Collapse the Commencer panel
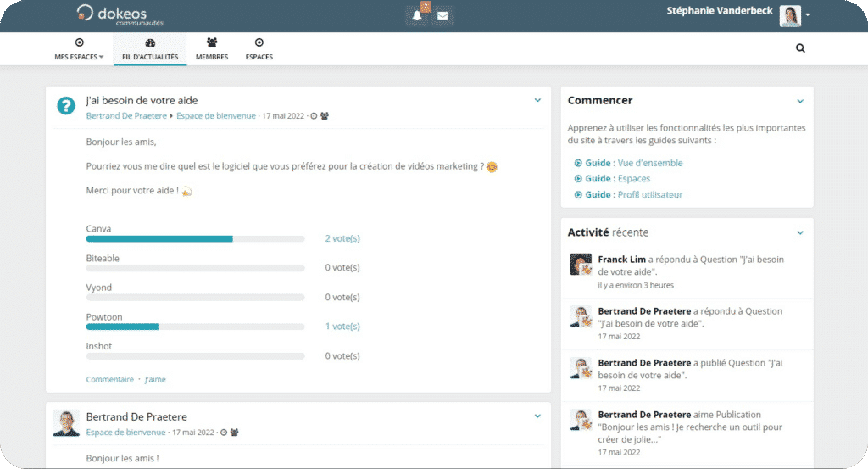This screenshot has height=469, width=868. click(x=800, y=101)
